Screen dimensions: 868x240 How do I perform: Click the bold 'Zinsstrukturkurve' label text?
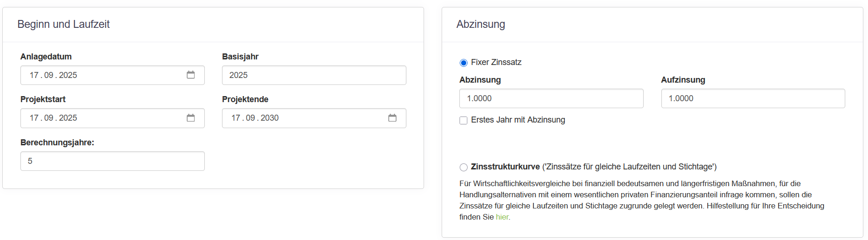coord(505,167)
